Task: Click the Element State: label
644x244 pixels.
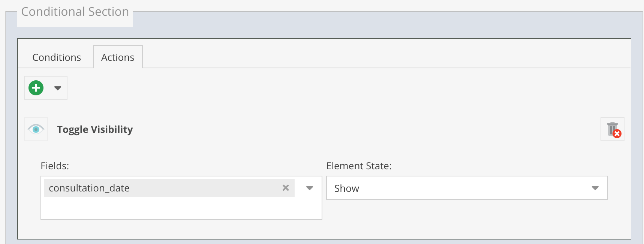Action: tap(359, 166)
